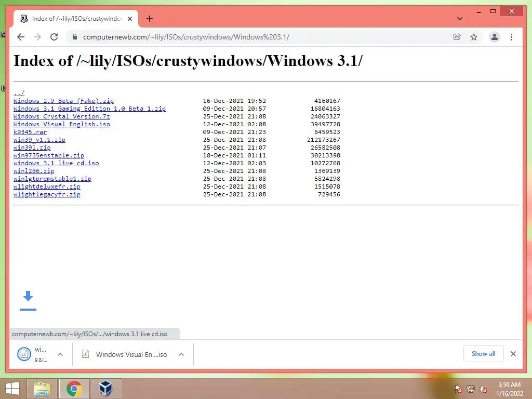Click date 09-Dec-2021 21:23
This screenshot has width=532, height=399.
234,132
